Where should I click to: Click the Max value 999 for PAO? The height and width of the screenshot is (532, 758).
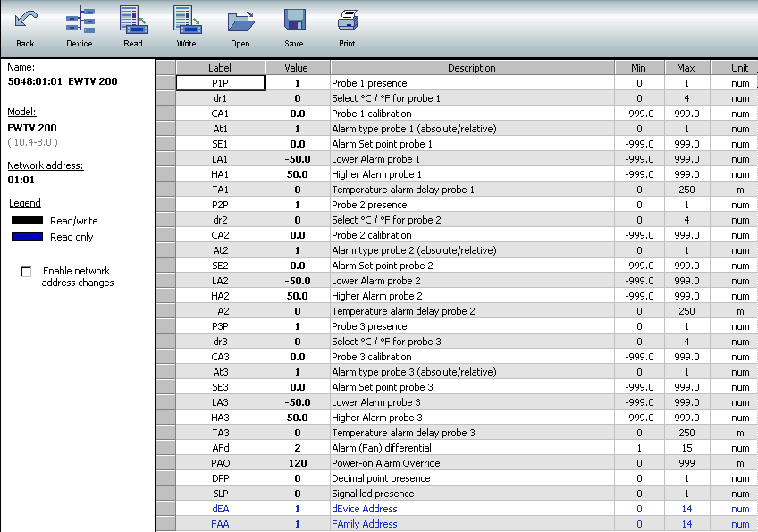click(686, 463)
